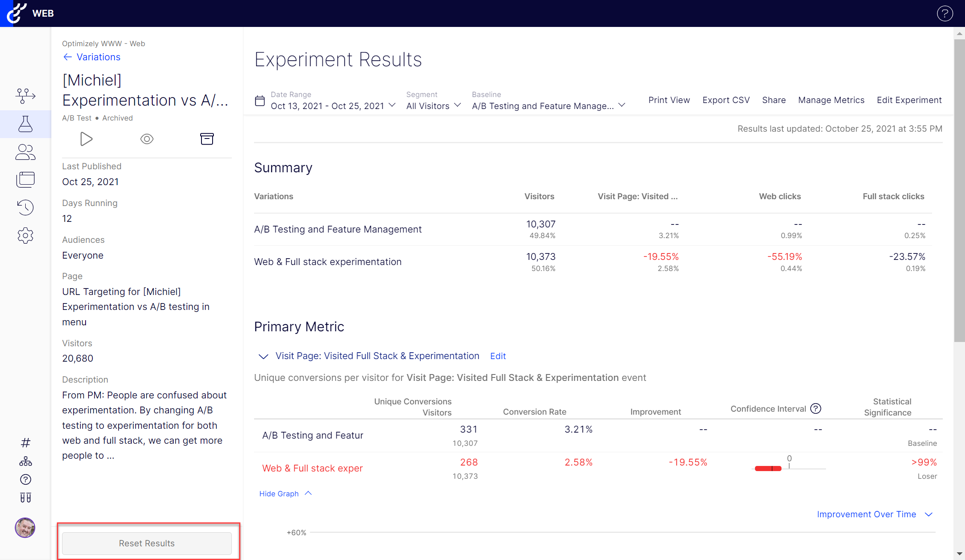Viewport: 965px width, 560px height.
Task: Collapse the graph via Hide Graph
Action: click(285, 494)
